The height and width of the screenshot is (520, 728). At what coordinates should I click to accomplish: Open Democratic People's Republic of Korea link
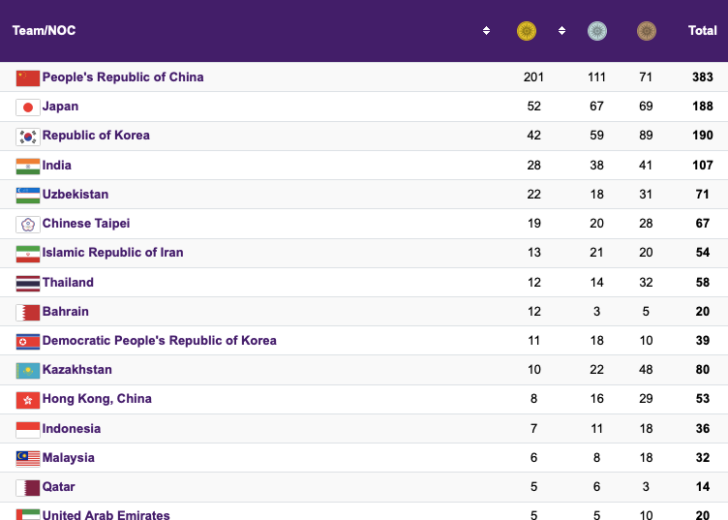[159, 341]
